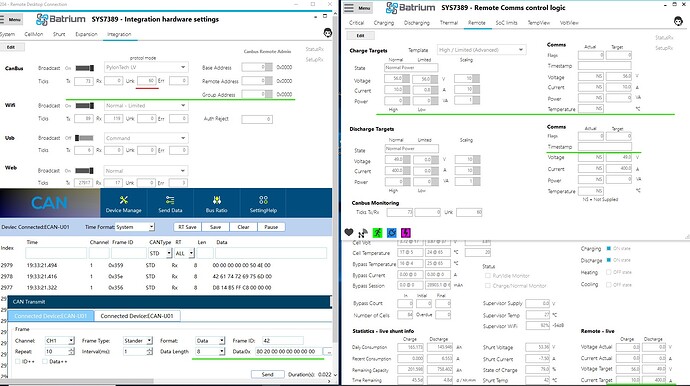The width and height of the screenshot is (690, 386).
Task: Switch to the SoC limits tab
Action: [506, 22]
